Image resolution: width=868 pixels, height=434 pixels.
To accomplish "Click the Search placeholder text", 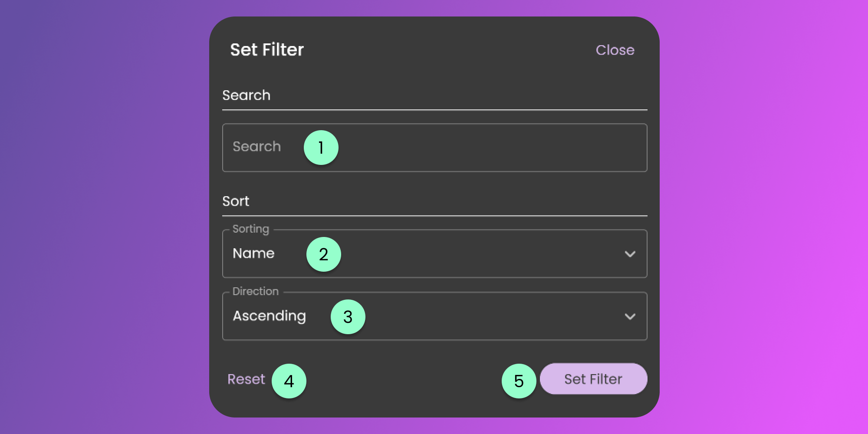I will click(256, 147).
